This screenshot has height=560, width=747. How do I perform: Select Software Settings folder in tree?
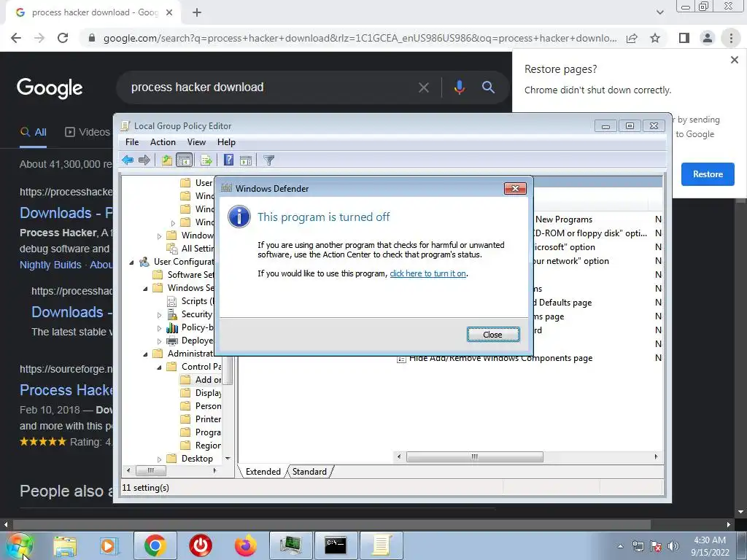pos(183,275)
